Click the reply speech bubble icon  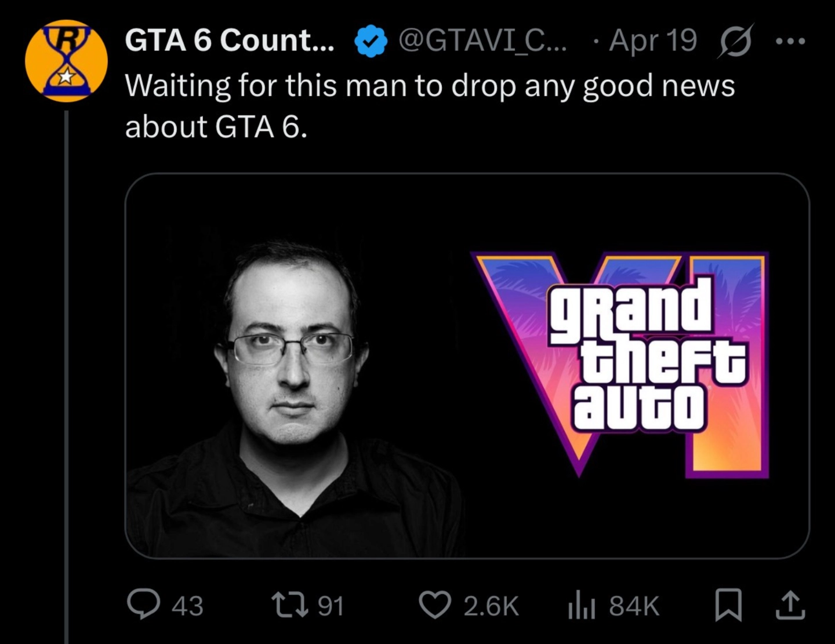point(143,605)
